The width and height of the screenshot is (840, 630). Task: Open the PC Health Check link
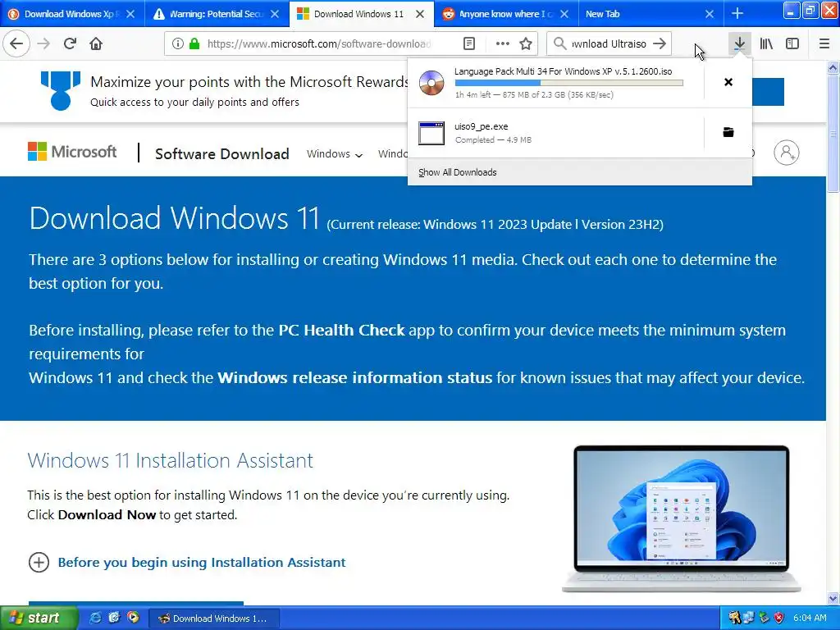[341, 330]
